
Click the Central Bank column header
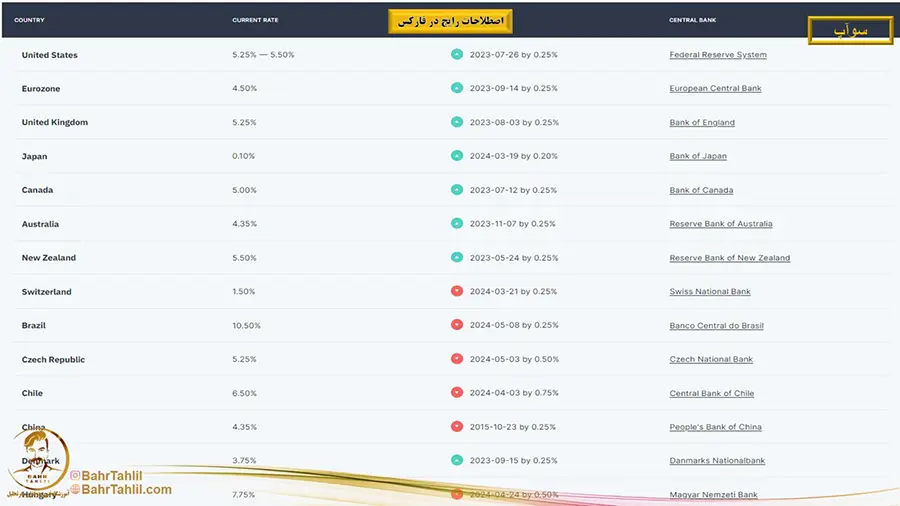tap(693, 20)
